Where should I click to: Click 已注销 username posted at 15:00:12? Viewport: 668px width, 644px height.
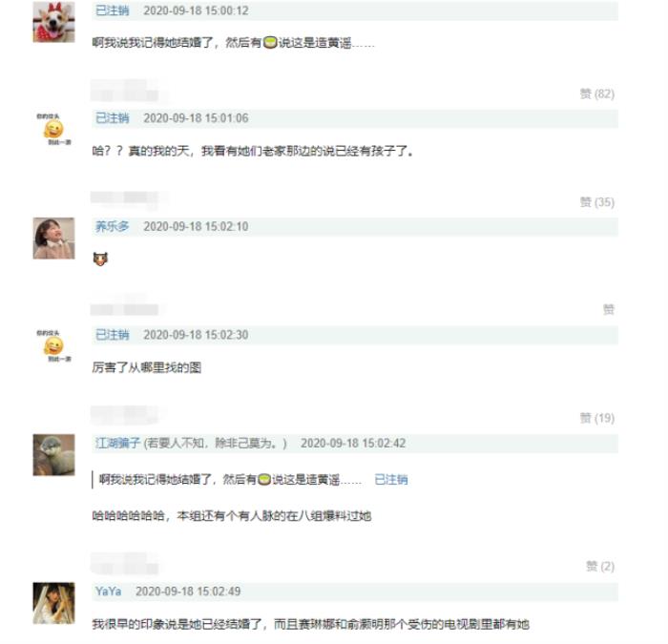(x=112, y=10)
